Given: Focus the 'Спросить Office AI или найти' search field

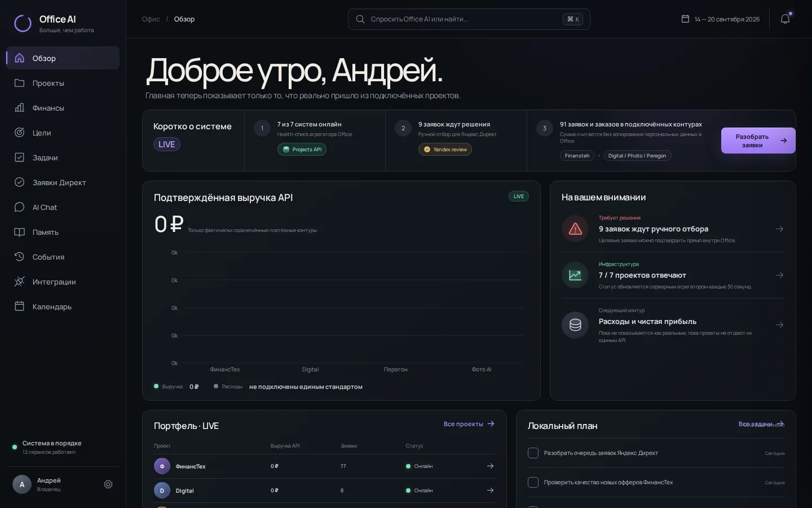Looking at the screenshot, I should 469,19.
